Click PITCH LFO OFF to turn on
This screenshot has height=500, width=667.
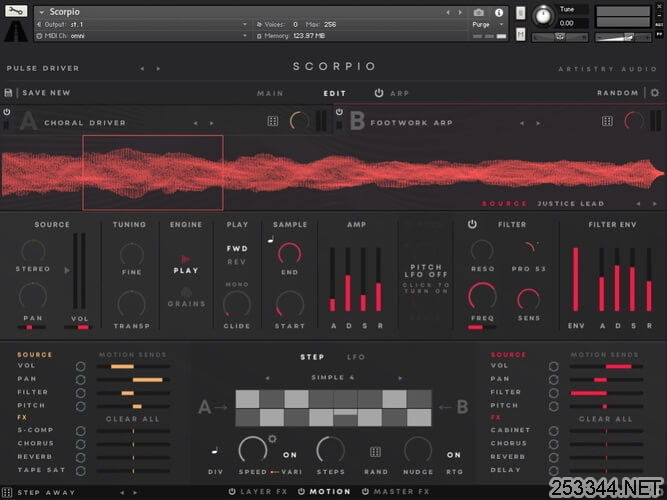pos(426,278)
